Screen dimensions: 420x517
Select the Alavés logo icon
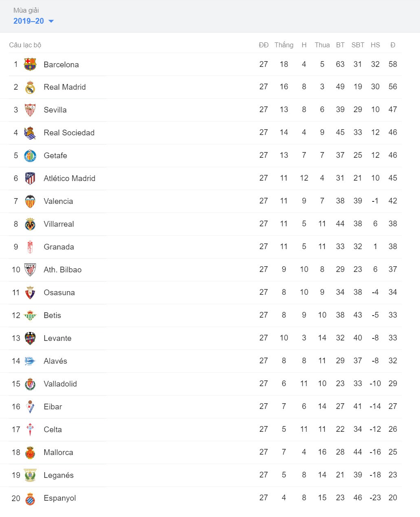[30, 361]
